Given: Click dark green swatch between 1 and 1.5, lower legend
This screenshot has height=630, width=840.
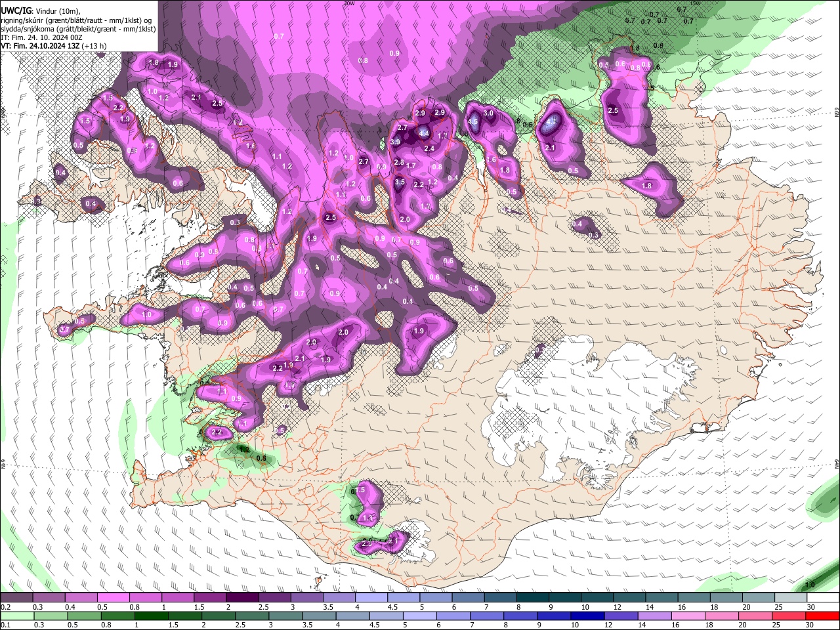Looking at the screenshot, I should [x=152, y=616].
